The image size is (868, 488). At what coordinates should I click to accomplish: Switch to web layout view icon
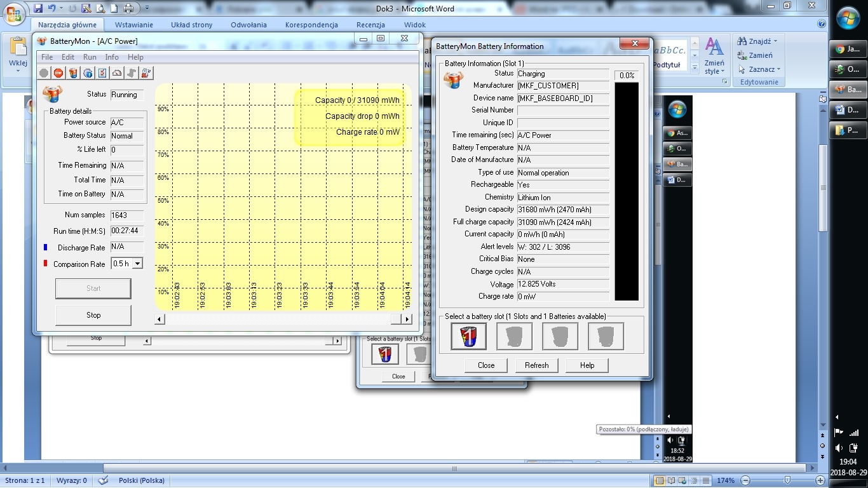pos(683,480)
